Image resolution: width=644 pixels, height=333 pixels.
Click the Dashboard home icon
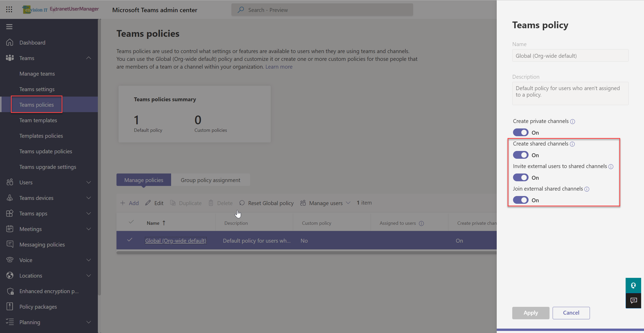point(10,42)
